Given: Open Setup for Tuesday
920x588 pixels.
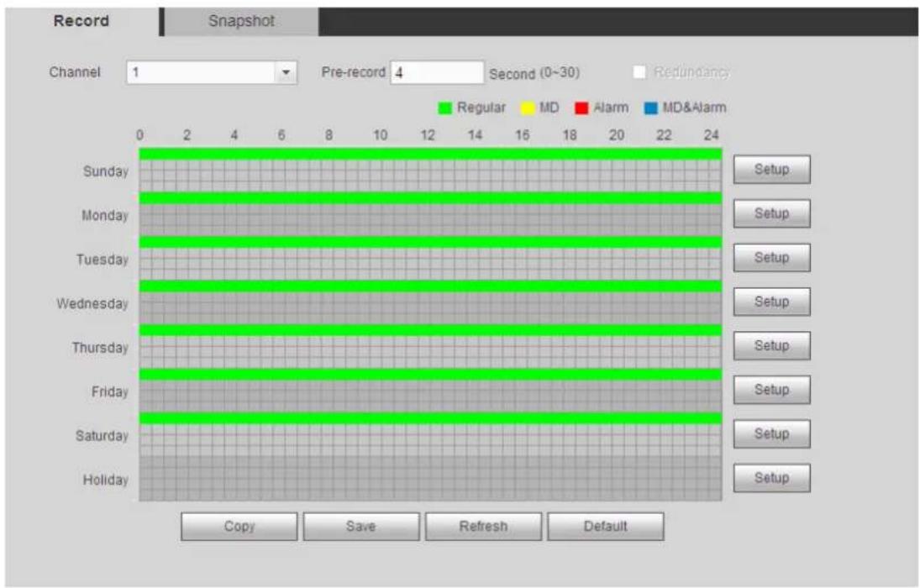Looking at the screenshot, I should click(771, 258).
